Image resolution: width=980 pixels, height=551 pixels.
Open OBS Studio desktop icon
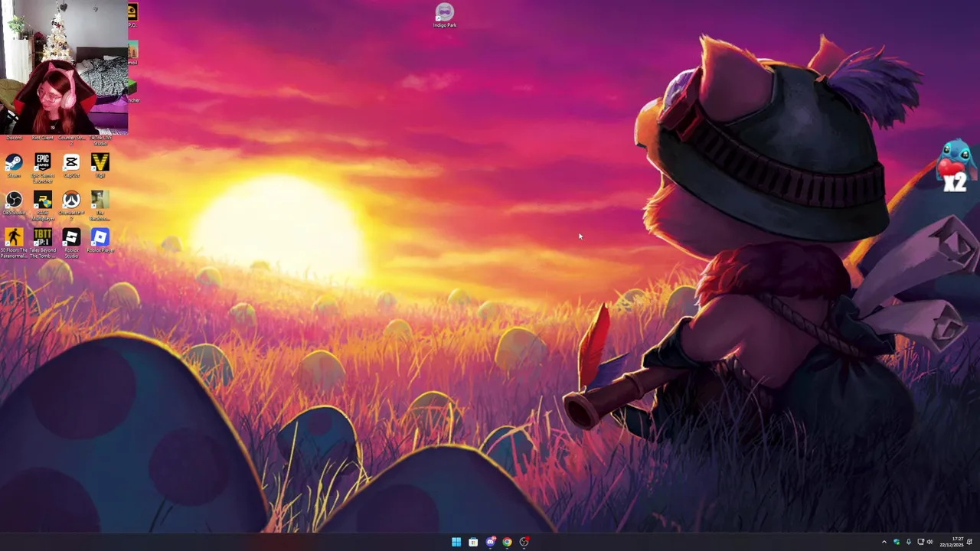coord(14,203)
